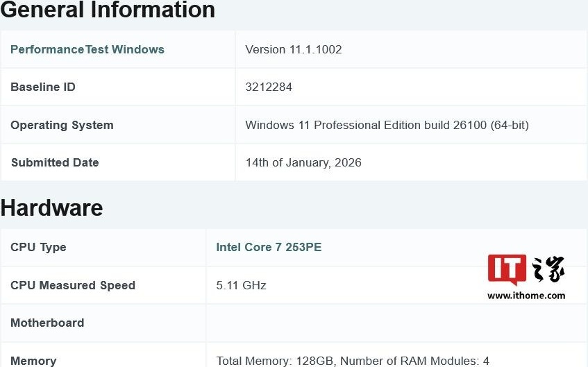Select the Memory row label

[x=33, y=361]
